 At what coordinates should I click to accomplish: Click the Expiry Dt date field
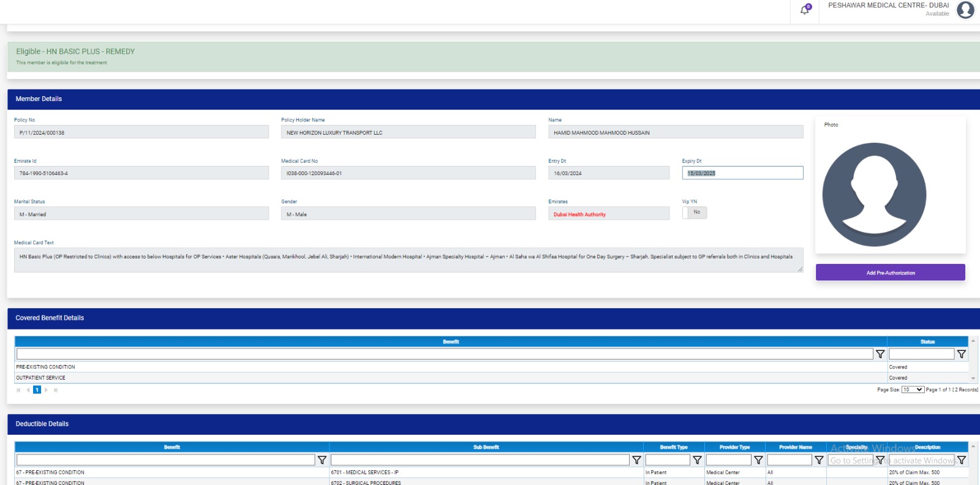click(742, 173)
